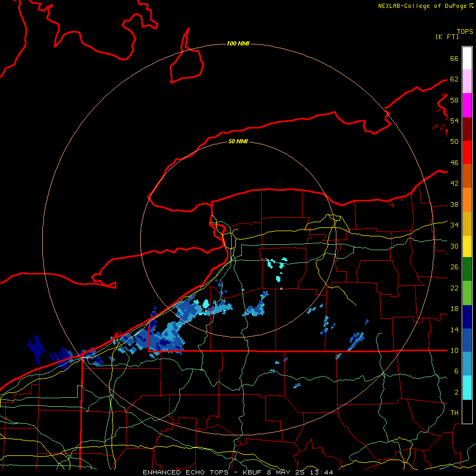
Task: Click the 66 value on legend scale
Action: pos(454,58)
